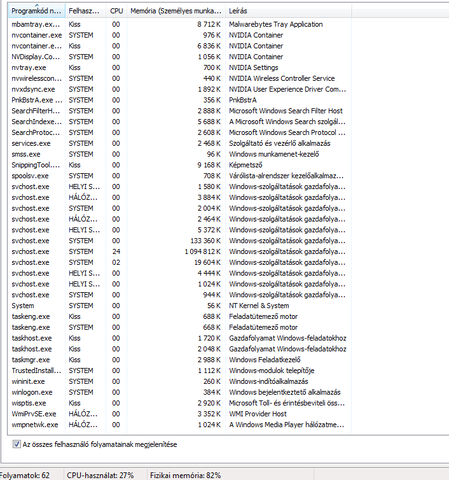Click 'NT Kernel & System' description

pyautogui.click(x=259, y=306)
